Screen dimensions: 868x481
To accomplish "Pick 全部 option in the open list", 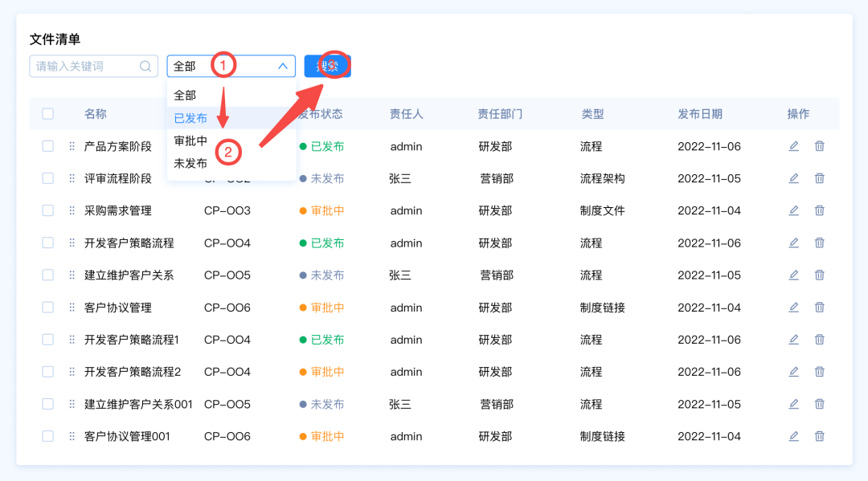I will pyautogui.click(x=185, y=95).
